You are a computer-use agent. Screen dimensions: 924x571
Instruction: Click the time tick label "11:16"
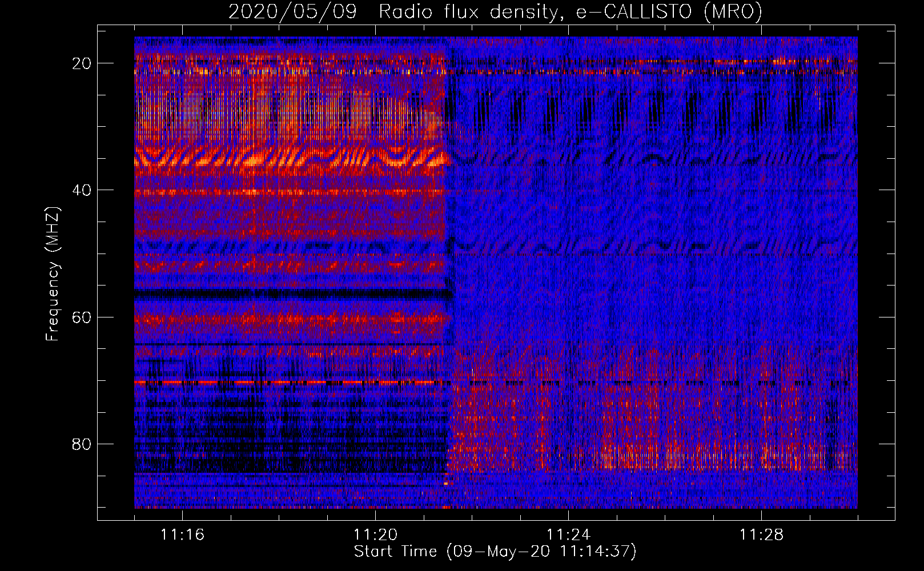click(182, 535)
